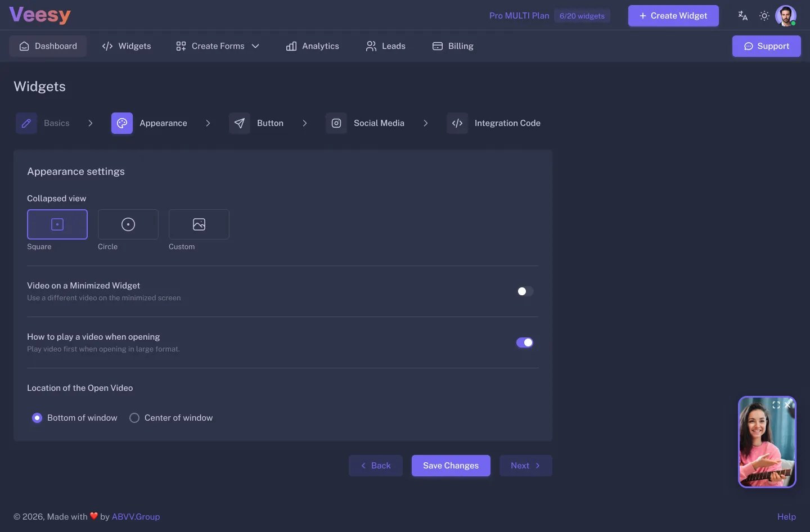Click chevron after Social Media step
The width and height of the screenshot is (810, 532).
[x=426, y=123]
